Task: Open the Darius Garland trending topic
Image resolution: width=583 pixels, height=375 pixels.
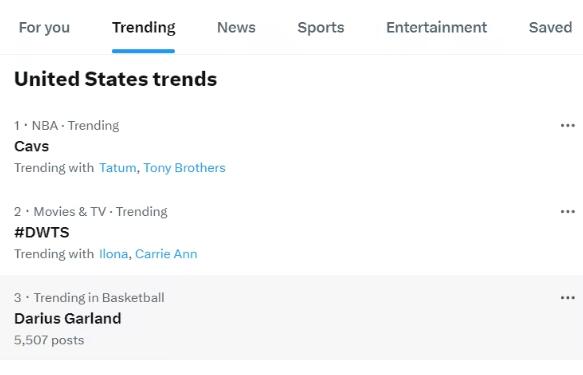Action: [68, 319]
